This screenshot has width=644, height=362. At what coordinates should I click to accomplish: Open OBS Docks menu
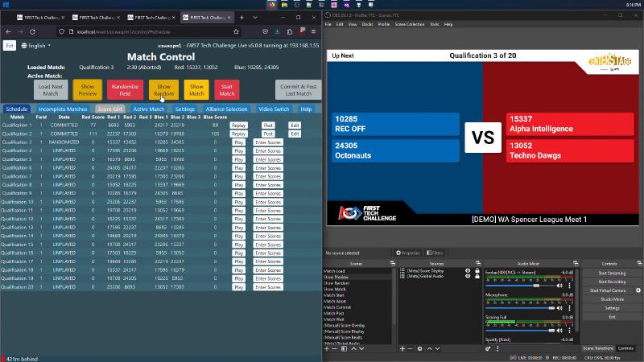click(367, 24)
